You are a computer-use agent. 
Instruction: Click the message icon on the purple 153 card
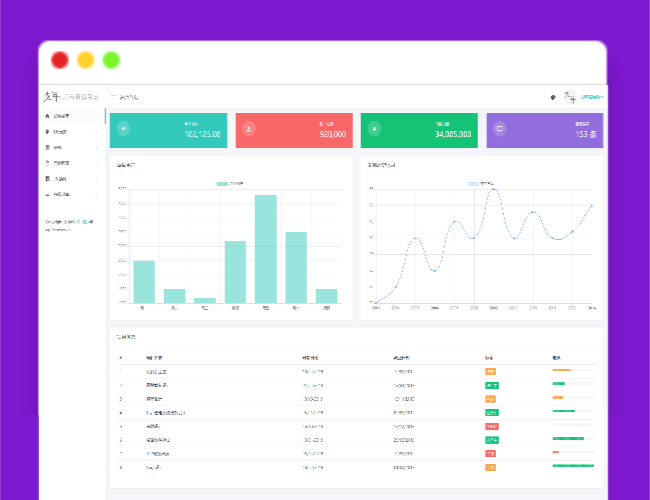point(500,129)
